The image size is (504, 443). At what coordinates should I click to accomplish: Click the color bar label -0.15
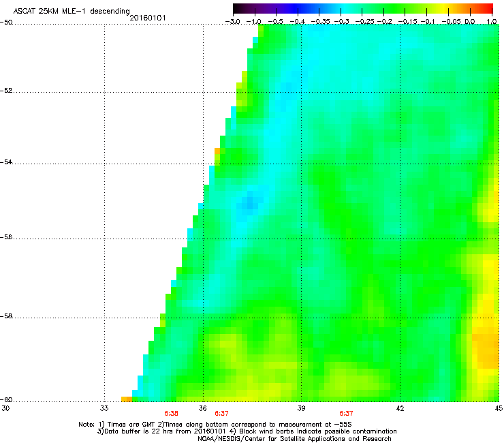[x=407, y=22]
